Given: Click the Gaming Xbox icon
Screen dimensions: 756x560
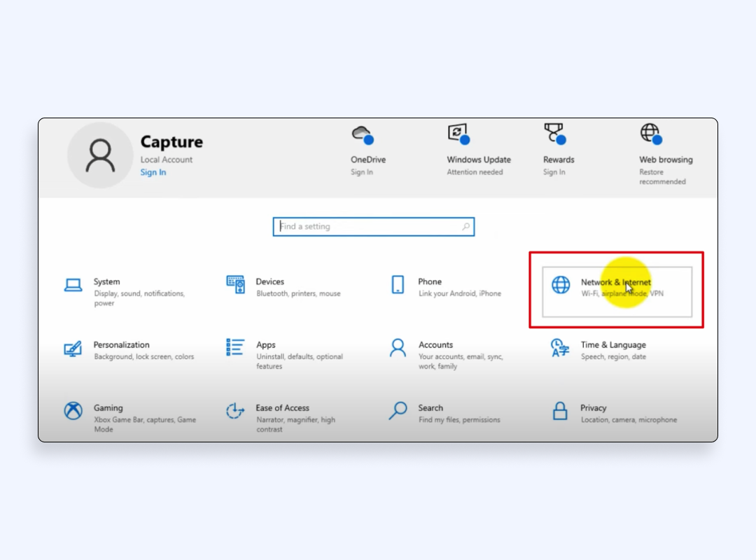Looking at the screenshot, I should click(x=73, y=411).
